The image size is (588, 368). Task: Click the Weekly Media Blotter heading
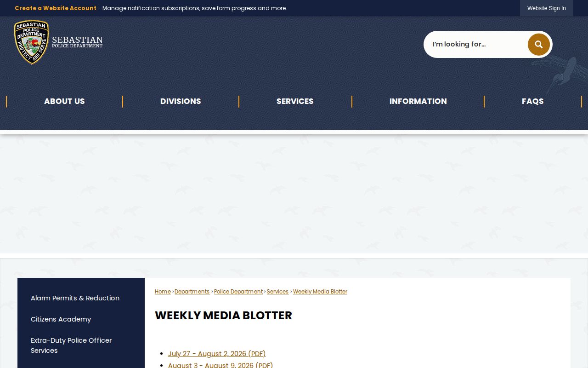[x=223, y=316]
